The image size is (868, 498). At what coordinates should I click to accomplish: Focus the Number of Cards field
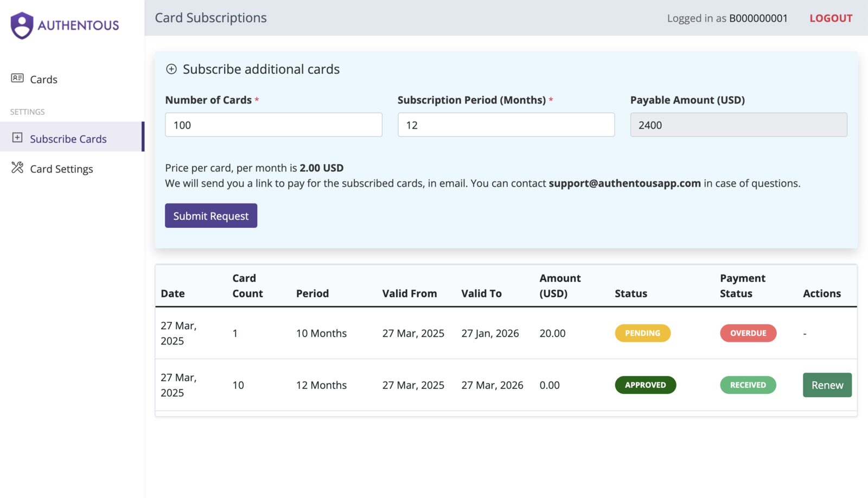click(273, 125)
